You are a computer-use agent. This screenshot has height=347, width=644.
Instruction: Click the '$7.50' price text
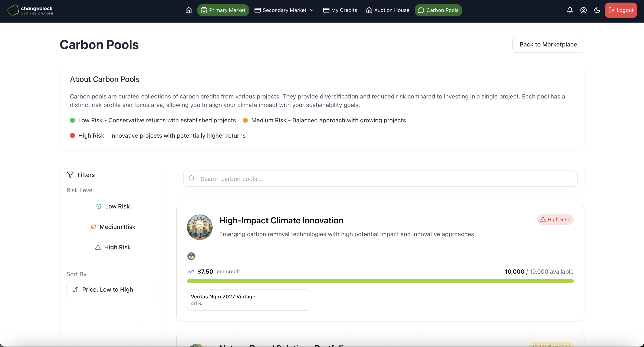(205, 272)
